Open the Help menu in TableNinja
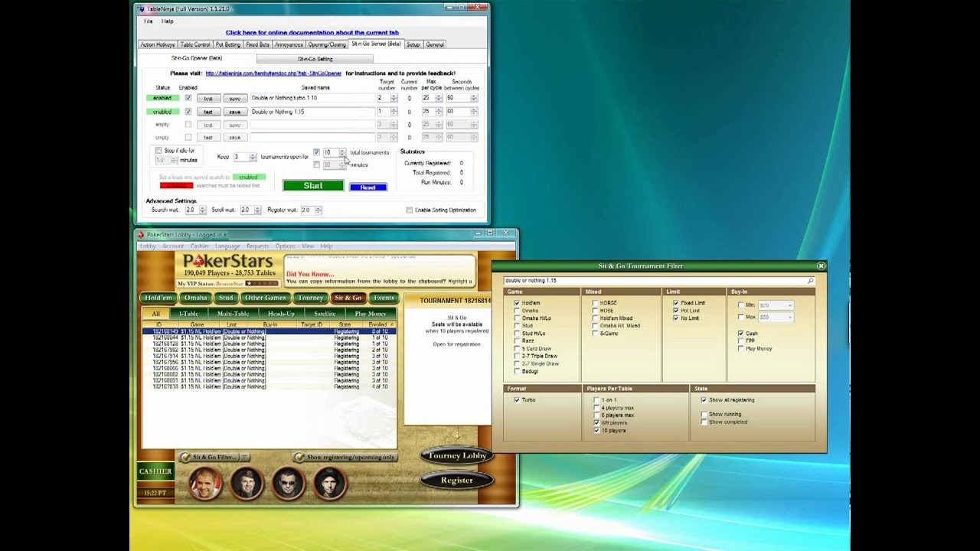This screenshot has height=551, width=980. [x=167, y=21]
